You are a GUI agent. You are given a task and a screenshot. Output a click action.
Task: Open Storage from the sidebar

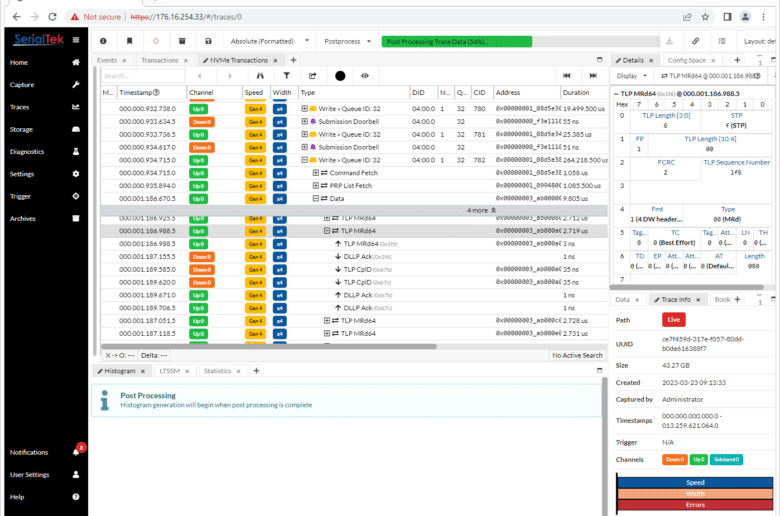tap(45, 129)
